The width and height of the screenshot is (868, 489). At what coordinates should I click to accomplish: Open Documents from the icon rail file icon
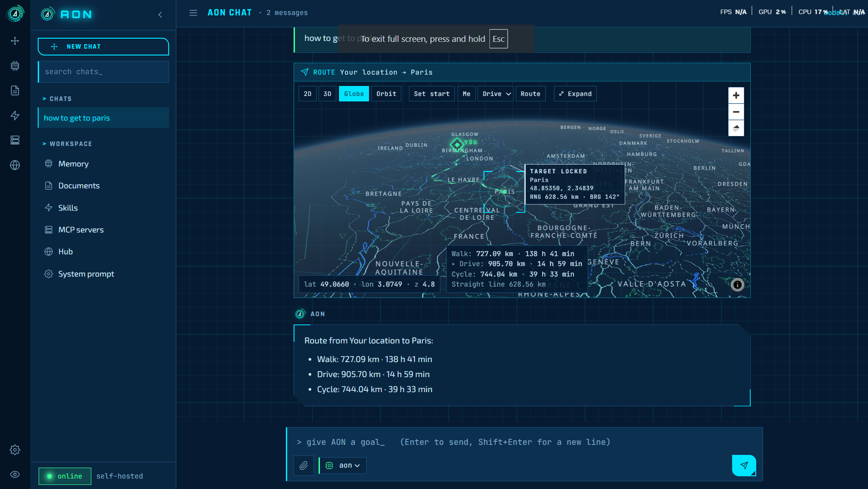point(15,91)
